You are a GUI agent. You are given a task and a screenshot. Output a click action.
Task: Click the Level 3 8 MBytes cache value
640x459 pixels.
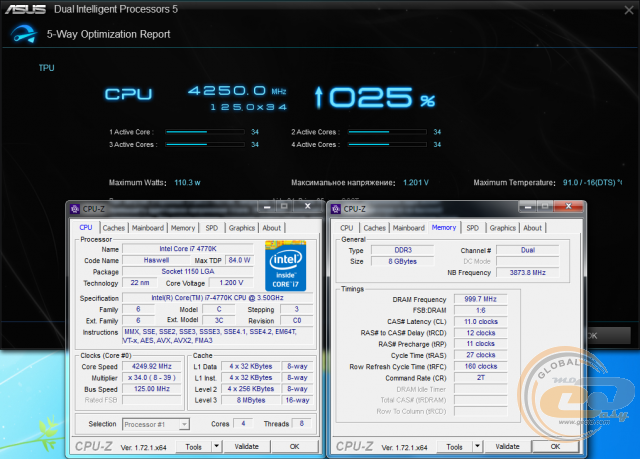pyautogui.click(x=251, y=400)
